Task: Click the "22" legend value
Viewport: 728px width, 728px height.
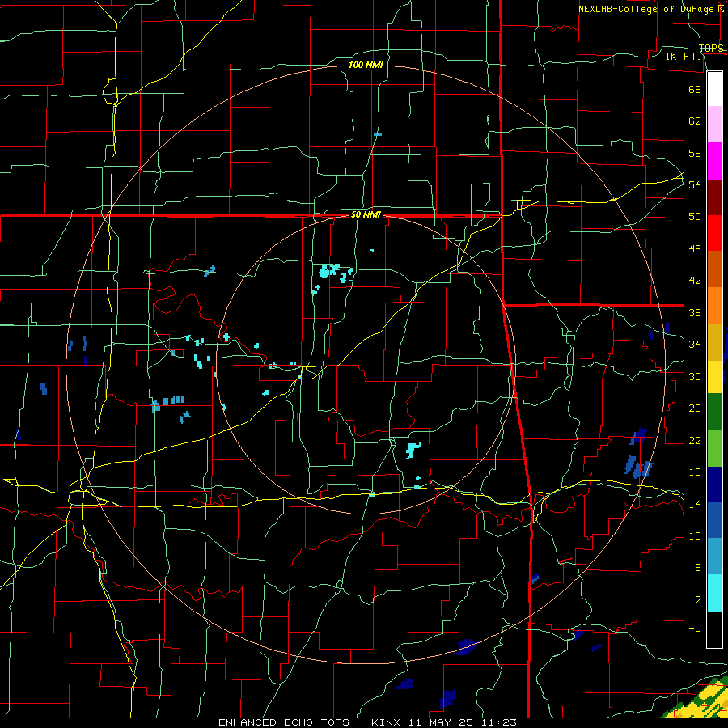Action: (x=695, y=440)
